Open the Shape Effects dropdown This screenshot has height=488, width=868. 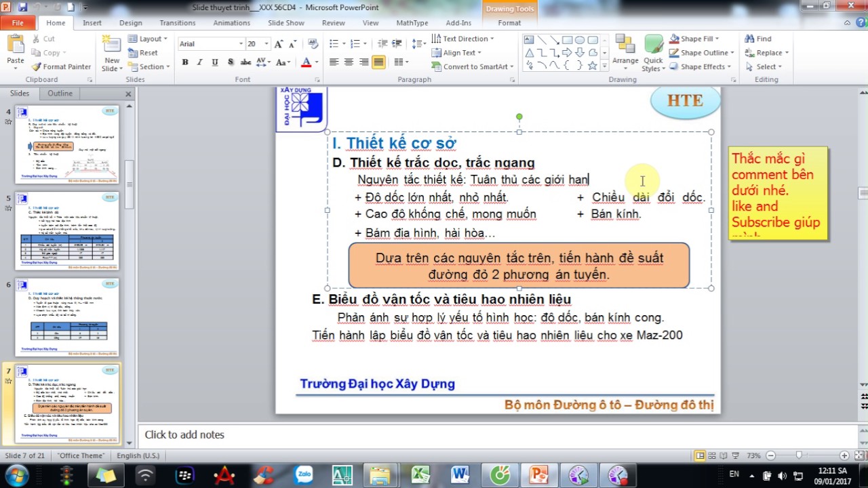[700, 66]
